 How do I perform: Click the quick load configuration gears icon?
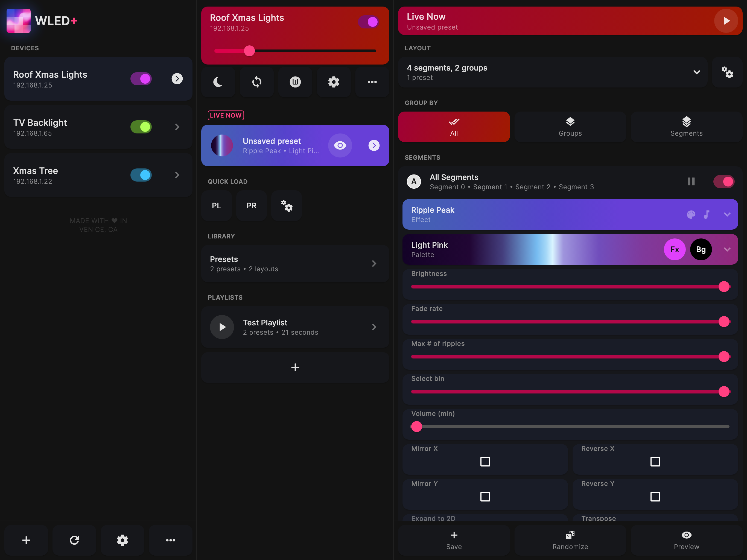click(x=286, y=206)
